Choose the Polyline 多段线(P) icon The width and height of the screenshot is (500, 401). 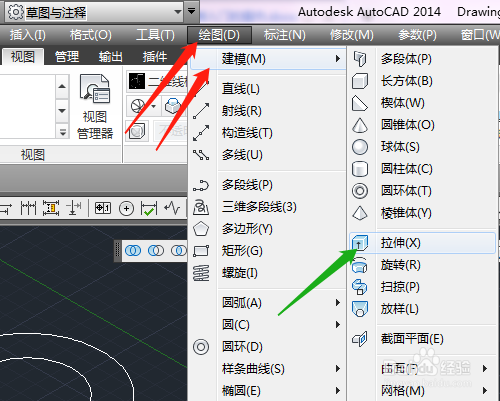point(201,185)
